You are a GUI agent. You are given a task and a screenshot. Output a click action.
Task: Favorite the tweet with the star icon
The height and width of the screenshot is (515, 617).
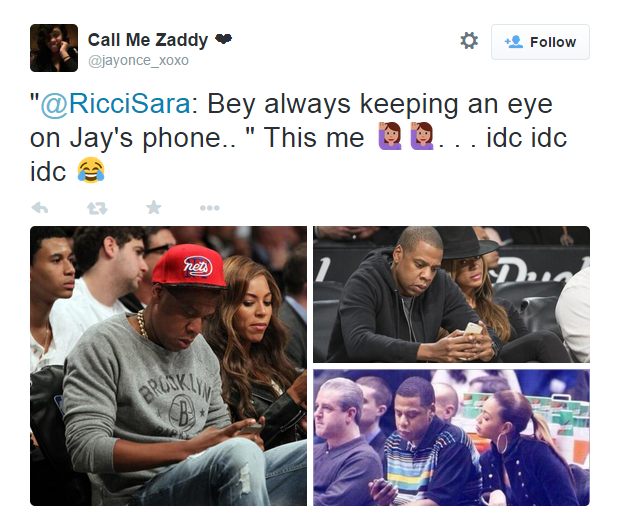tap(153, 207)
